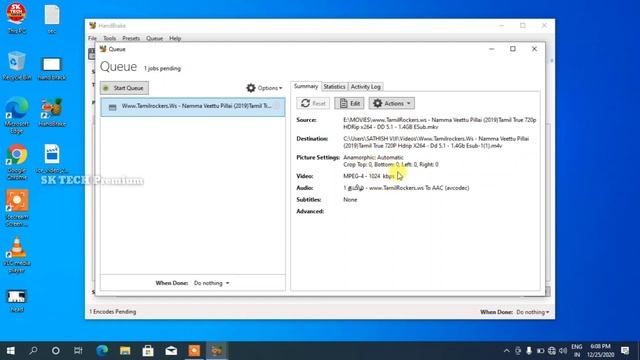Open File Explorer from taskbar
Image resolution: width=640 pixels, height=360 pixels.
pos(125,351)
